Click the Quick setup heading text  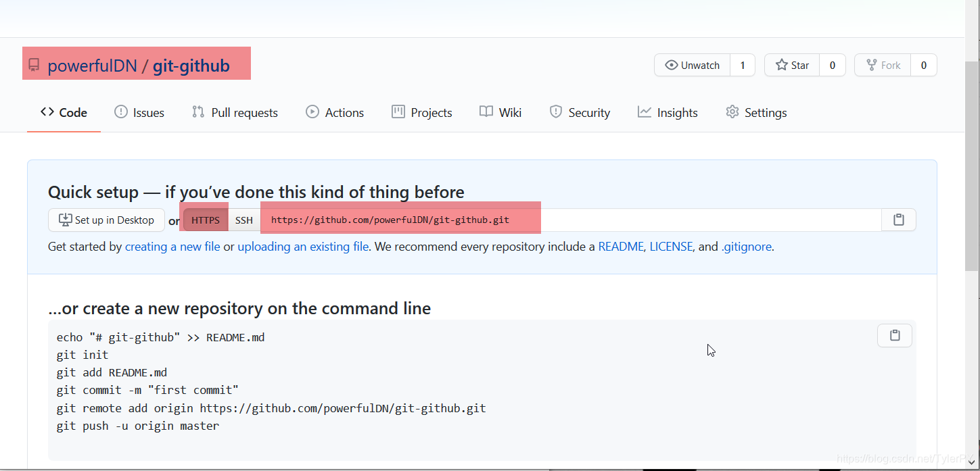click(256, 192)
